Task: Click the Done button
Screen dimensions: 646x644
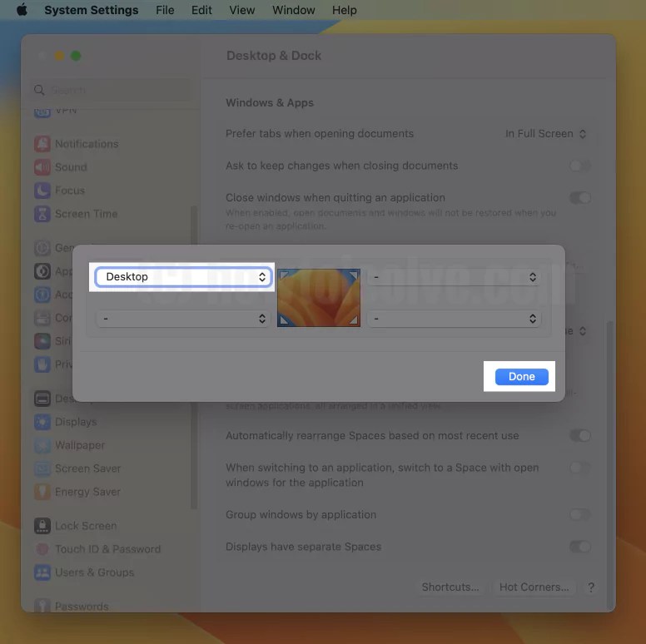Action: pyautogui.click(x=521, y=376)
